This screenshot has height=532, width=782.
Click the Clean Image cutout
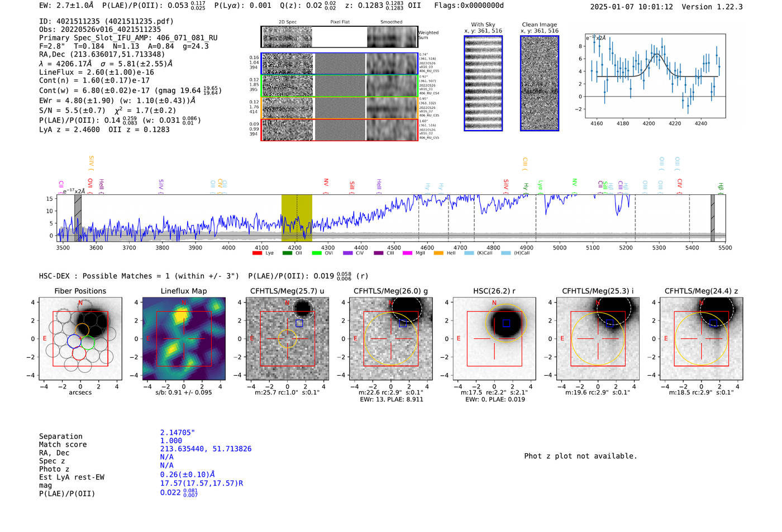pyautogui.click(x=540, y=83)
